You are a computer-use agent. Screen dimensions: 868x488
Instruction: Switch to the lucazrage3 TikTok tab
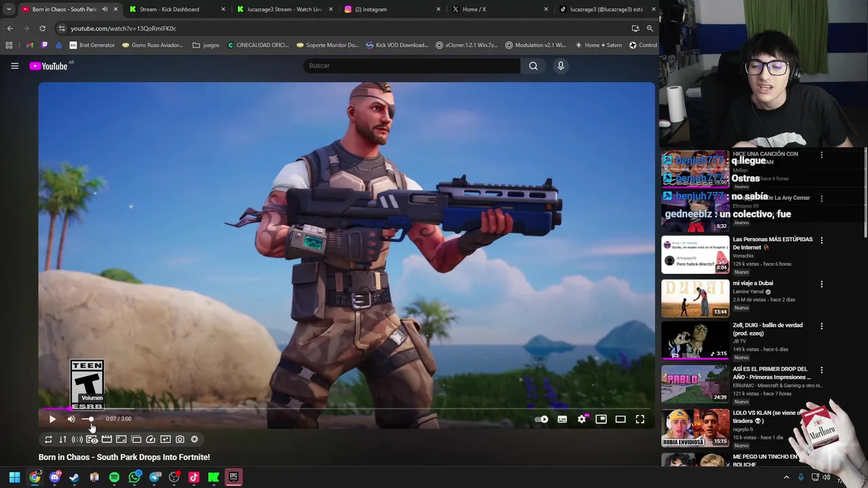point(606,9)
